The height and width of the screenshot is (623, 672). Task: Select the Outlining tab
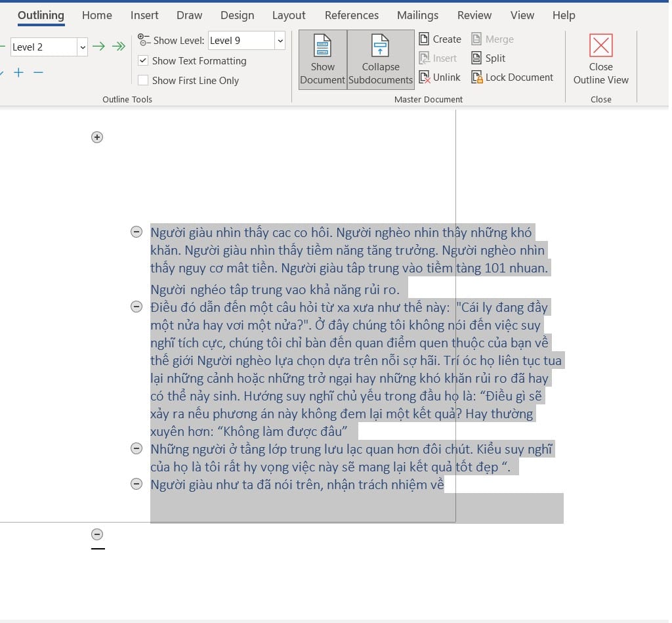pyautogui.click(x=41, y=16)
